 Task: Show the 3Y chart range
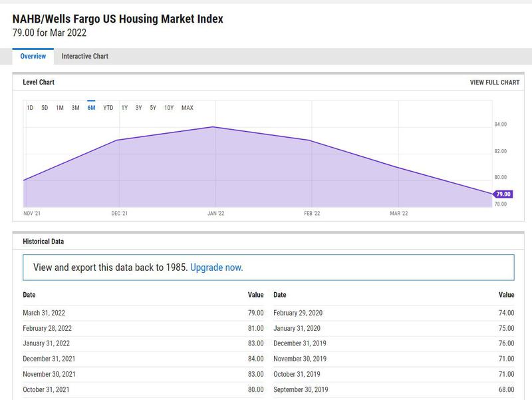point(138,108)
